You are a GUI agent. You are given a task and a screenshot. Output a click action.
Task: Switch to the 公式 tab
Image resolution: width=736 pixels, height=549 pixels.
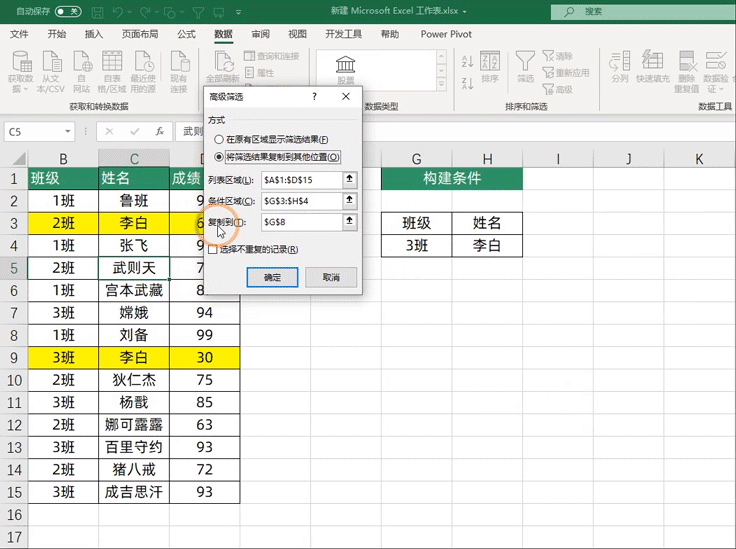coord(186,34)
